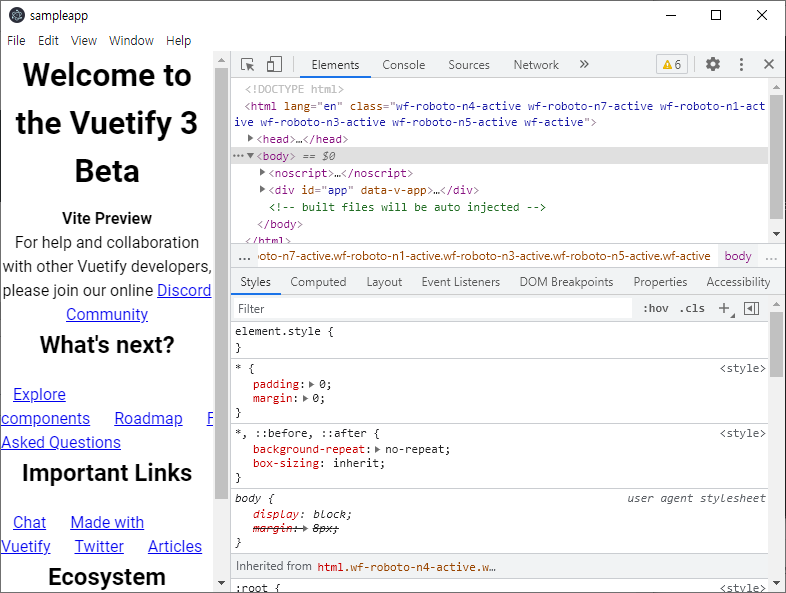
Task: Open the Window menu
Action: click(x=131, y=41)
